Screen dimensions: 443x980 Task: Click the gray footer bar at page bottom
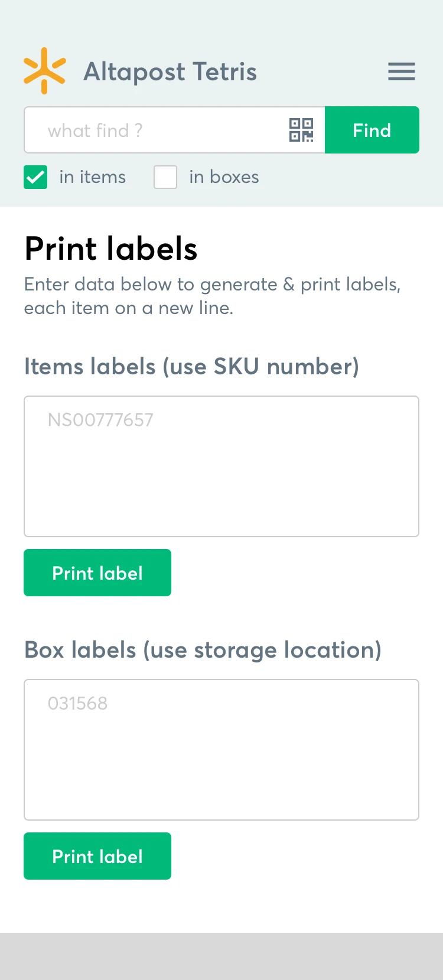[x=221, y=956]
